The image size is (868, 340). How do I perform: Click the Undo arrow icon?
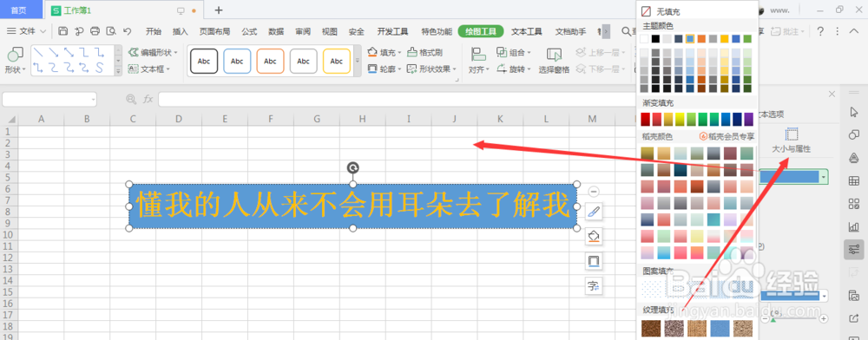128,31
